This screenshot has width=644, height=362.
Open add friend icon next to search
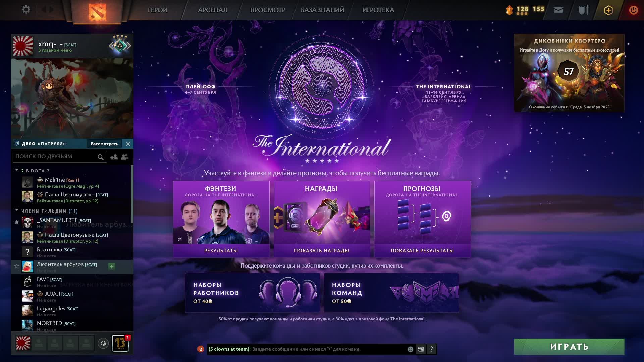point(114,157)
